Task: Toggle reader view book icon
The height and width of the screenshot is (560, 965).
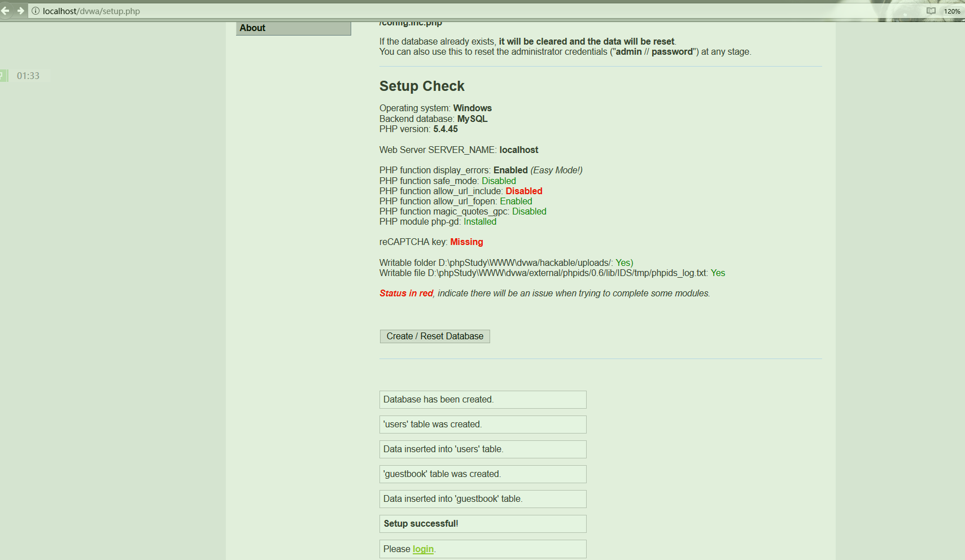Action: (931, 11)
